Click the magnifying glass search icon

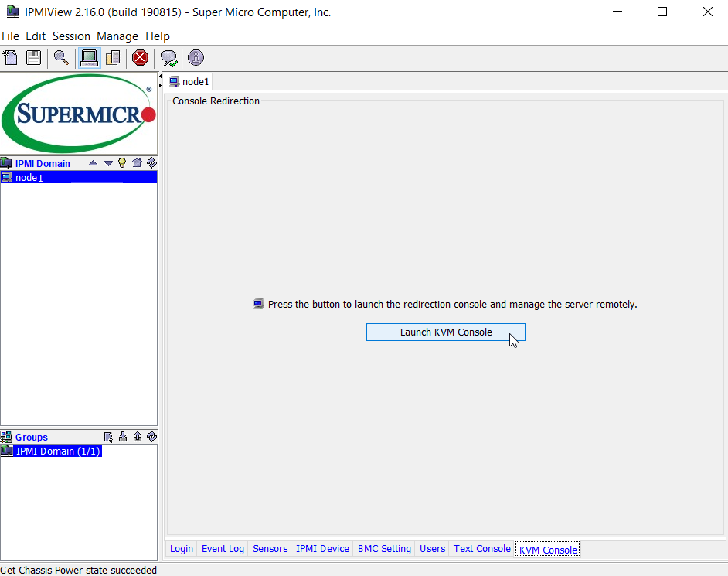tap(61, 58)
